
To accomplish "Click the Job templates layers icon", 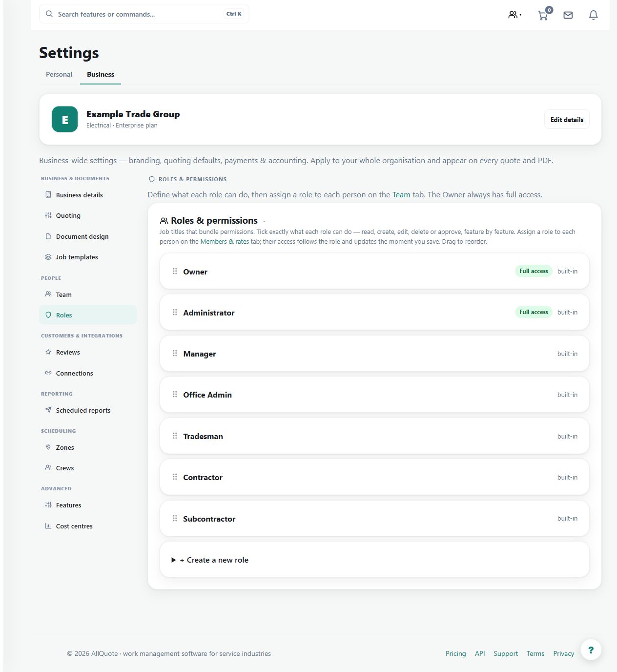I will 48,257.
